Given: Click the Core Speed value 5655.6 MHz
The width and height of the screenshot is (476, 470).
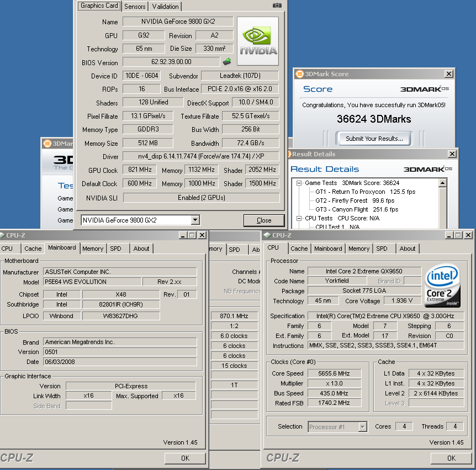Looking at the screenshot, I should (x=334, y=373).
